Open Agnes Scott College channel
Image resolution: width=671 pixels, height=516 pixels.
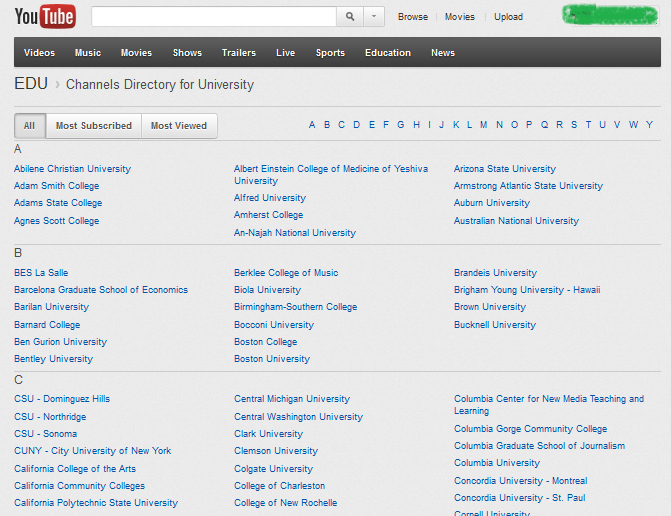click(x=56, y=221)
